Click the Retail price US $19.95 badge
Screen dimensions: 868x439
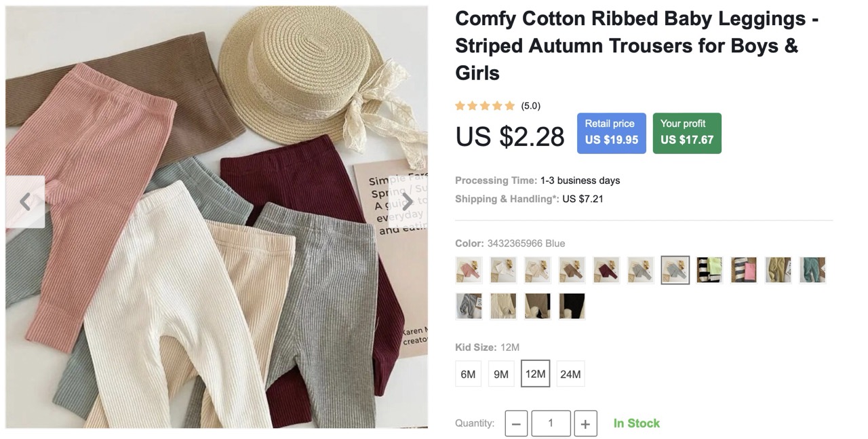coord(612,133)
